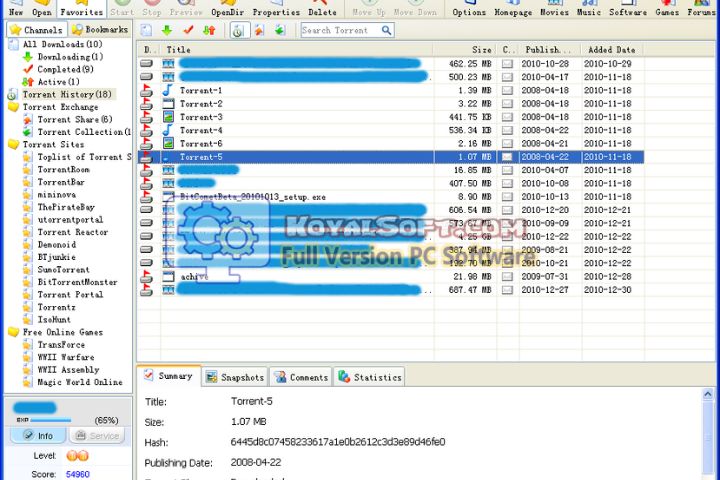
Task: Switch to the Comments tab
Action: [301, 377]
